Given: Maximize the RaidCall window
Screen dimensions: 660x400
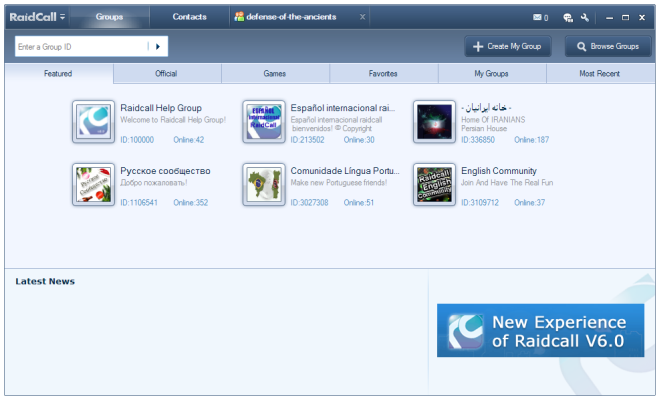Looking at the screenshot, I should point(625,18).
